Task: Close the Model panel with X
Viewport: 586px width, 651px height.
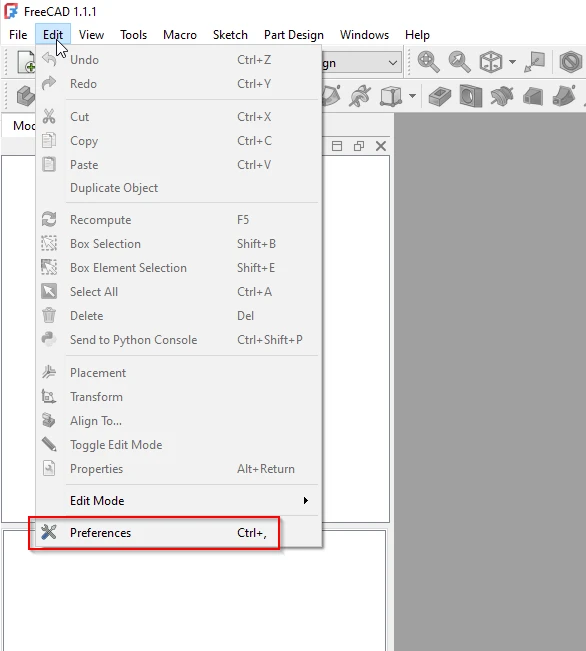Action: click(x=381, y=146)
